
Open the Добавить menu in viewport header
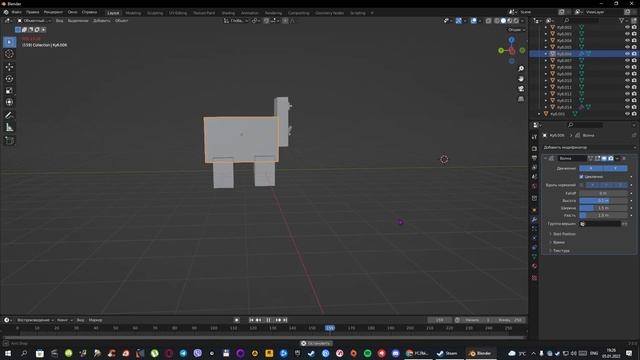(x=102, y=20)
